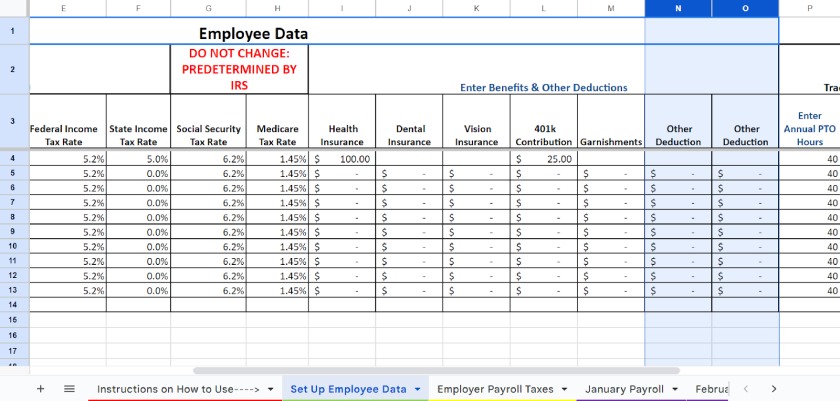
Task: Click the 1.45% Medicare cell in row 4
Action: (277, 158)
